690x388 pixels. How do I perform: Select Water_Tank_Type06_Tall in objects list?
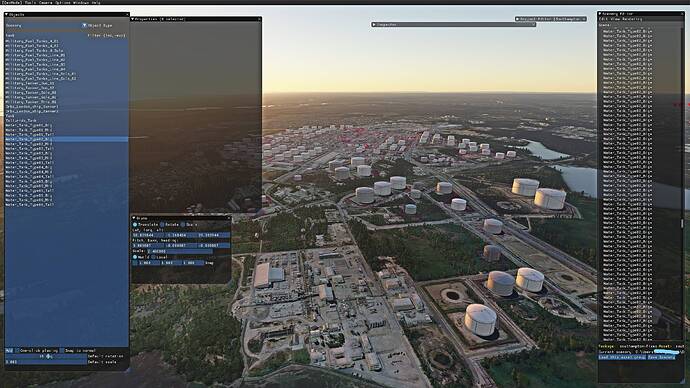(29, 205)
